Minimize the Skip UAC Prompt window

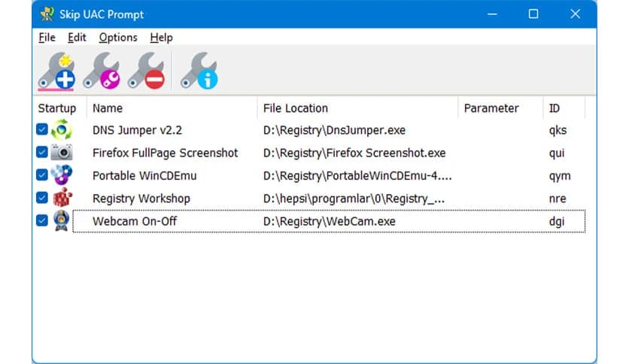tap(492, 14)
